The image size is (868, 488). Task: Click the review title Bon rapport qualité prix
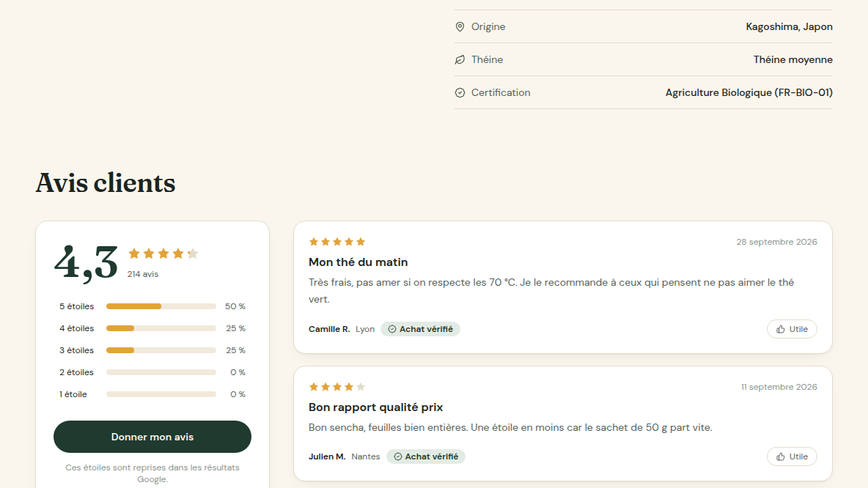(x=376, y=407)
